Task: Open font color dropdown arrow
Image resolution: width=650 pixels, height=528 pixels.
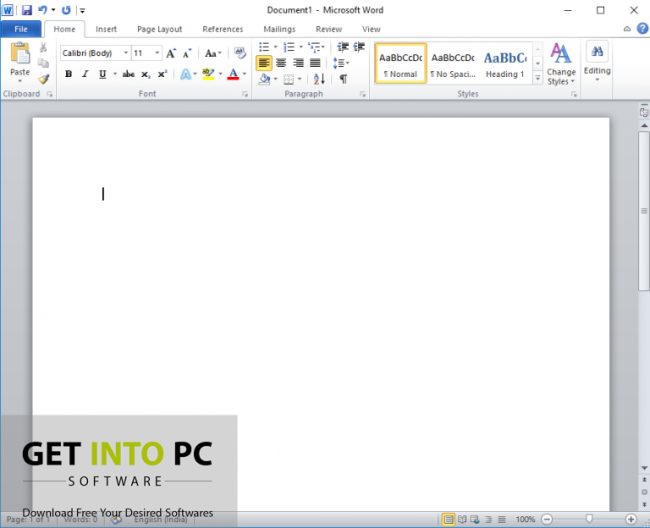Action: point(244,74)
